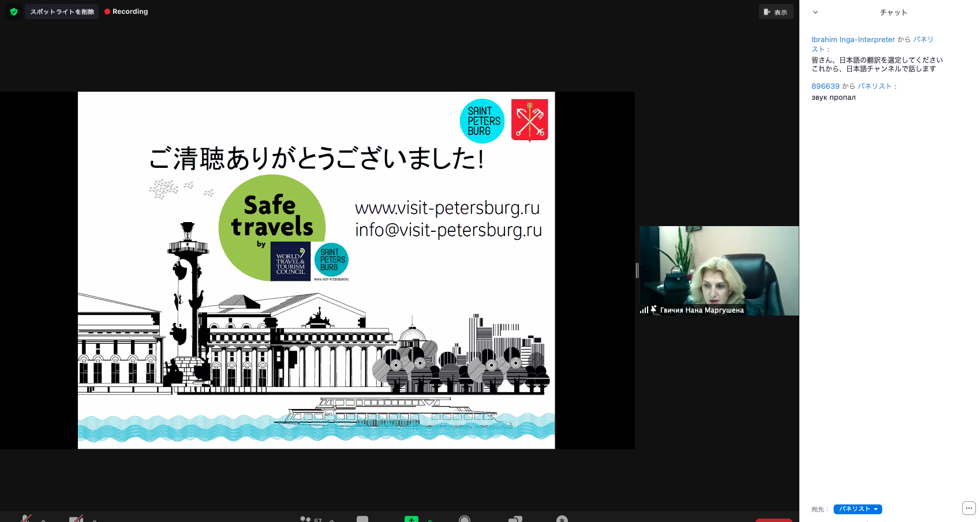Toggle the muted microphone icon

tap(26, 519)
